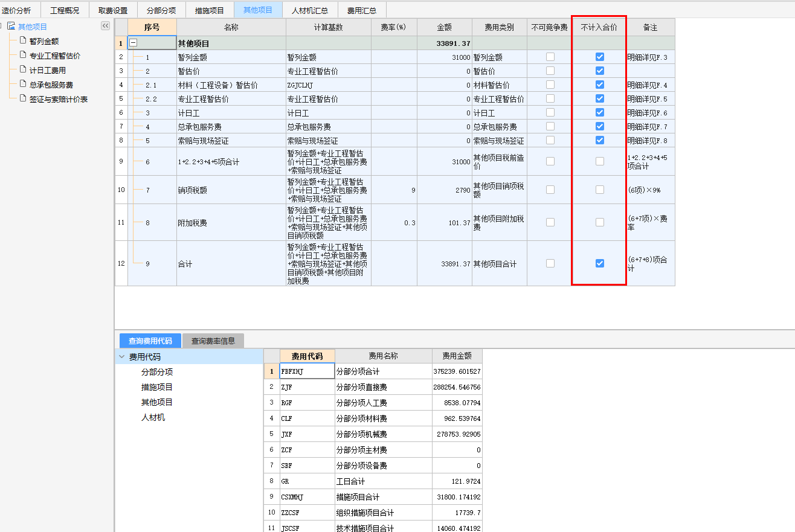Check 不可竞争费 box for 暂列金额 row
Screen dimensions: 795x532
pyautogui.click(x=550, y=57)
